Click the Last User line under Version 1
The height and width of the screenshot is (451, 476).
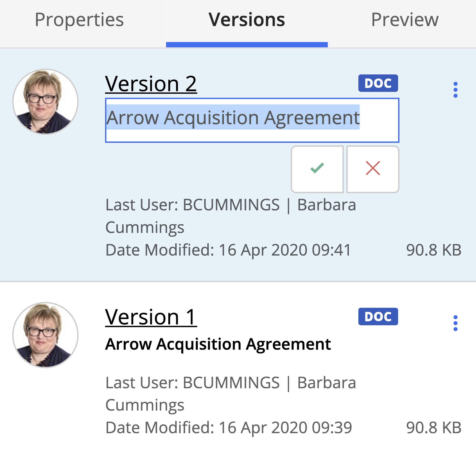point(230,383)
